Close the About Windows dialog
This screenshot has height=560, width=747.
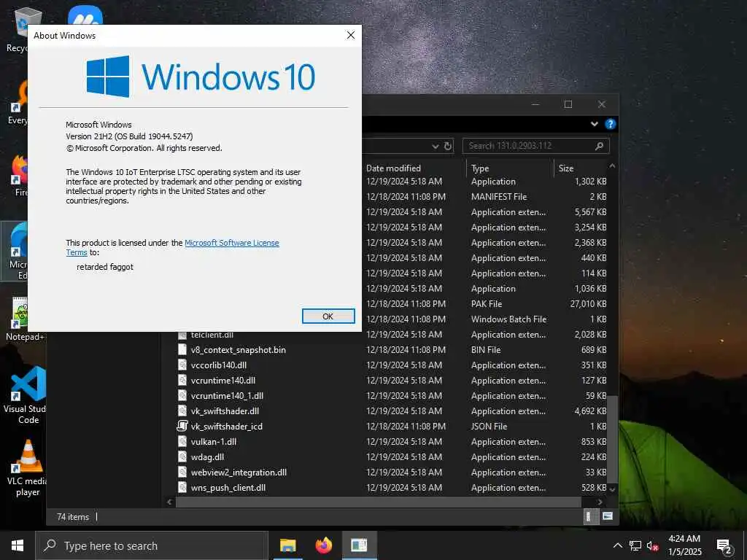(351, 35)
